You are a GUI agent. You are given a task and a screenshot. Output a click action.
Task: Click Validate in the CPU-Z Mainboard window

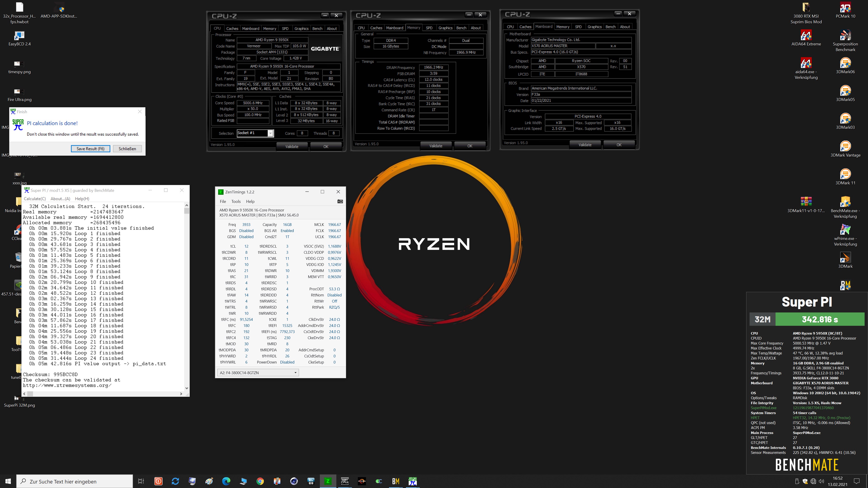tap(585, 145)
